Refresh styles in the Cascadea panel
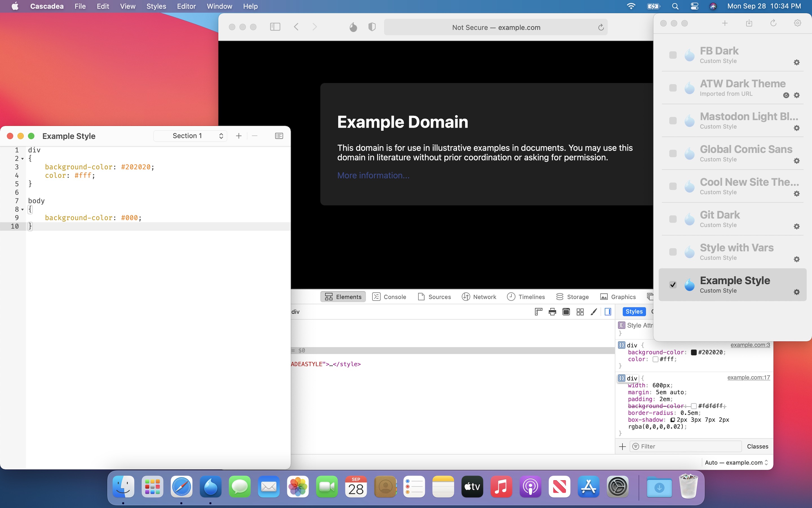 (773, 23)
